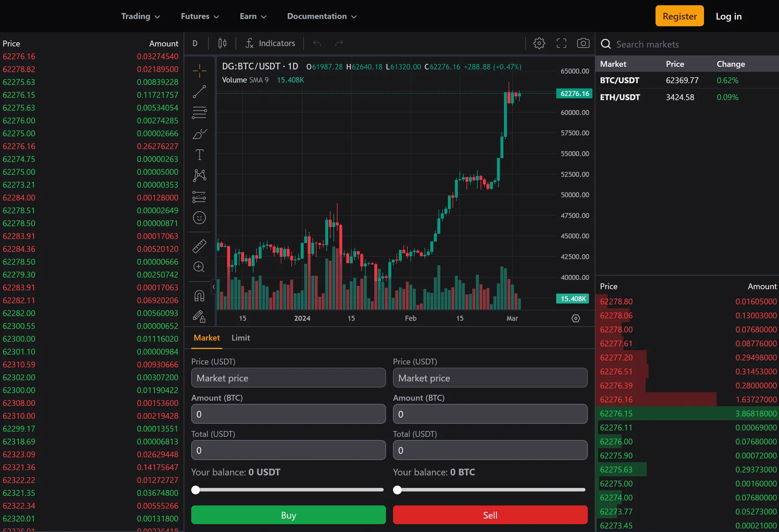The image size is (779, 532).
Task: Click order book ask amount 0.31453000
Action: (x=756, y=372)
